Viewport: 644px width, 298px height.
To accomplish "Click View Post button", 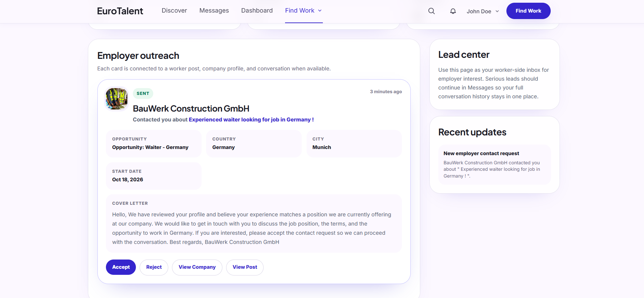I will [x=245, y=267].
